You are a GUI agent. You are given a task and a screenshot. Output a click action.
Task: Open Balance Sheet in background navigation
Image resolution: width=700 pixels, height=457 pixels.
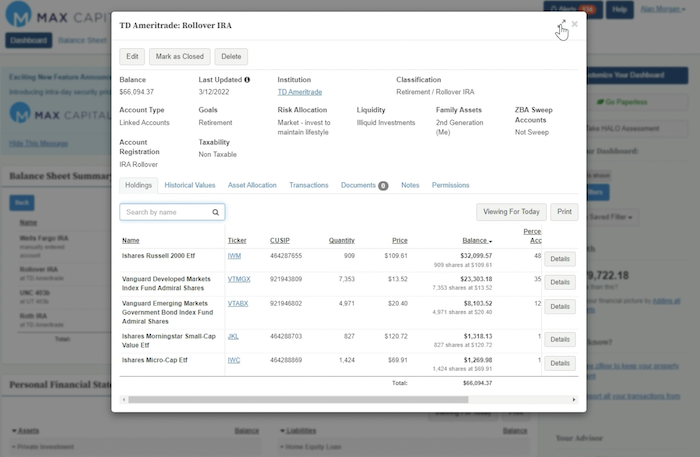click(83, 40)
